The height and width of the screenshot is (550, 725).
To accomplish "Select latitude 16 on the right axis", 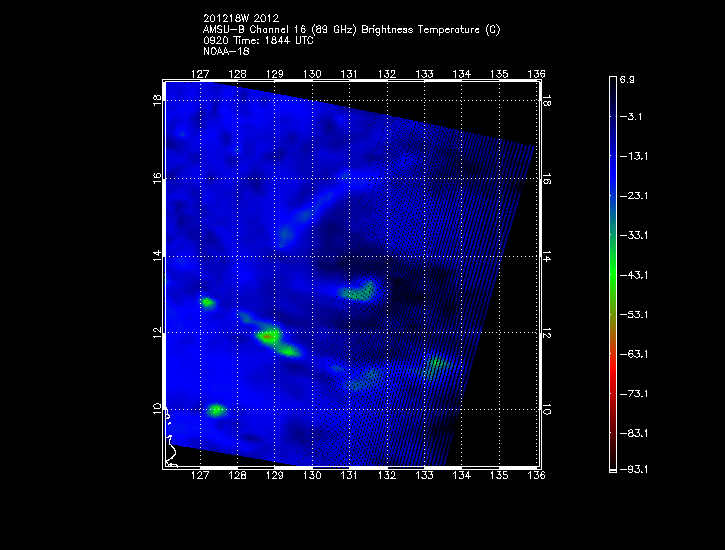I will (546, 178).
